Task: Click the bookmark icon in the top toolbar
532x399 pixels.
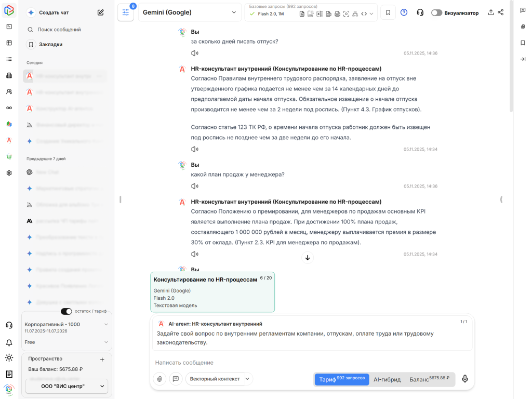Action: [388, 12]
